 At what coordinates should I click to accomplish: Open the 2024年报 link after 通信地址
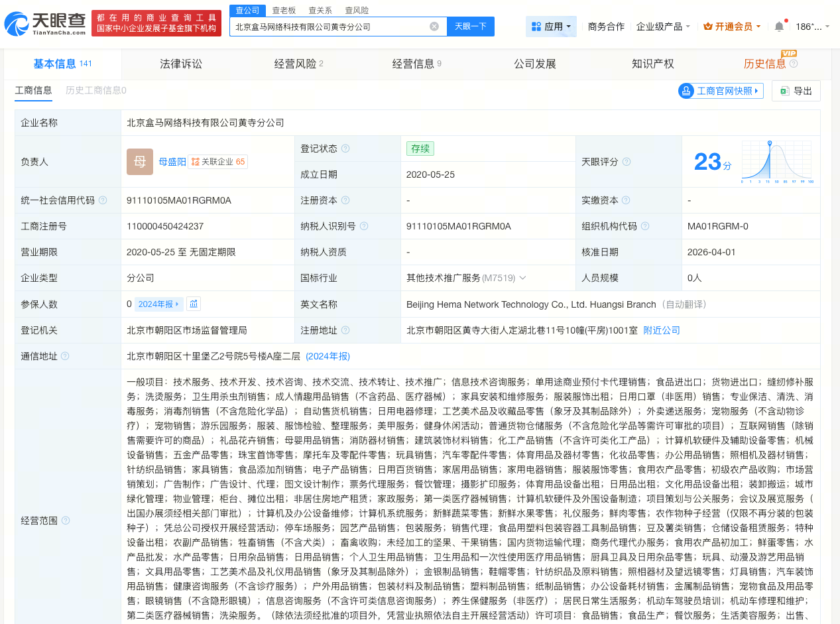coord(328,356)
